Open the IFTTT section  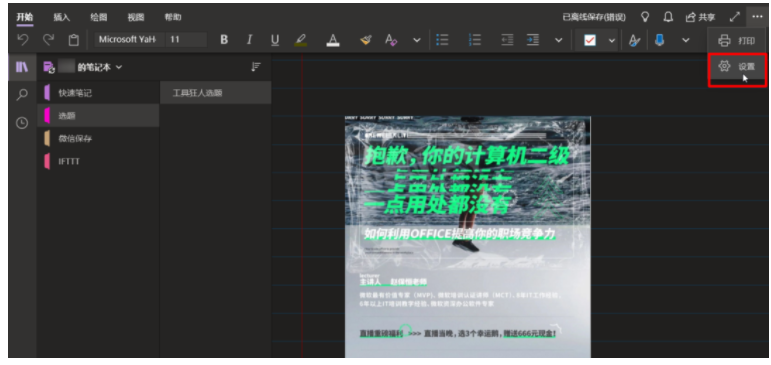pos(98,161)
